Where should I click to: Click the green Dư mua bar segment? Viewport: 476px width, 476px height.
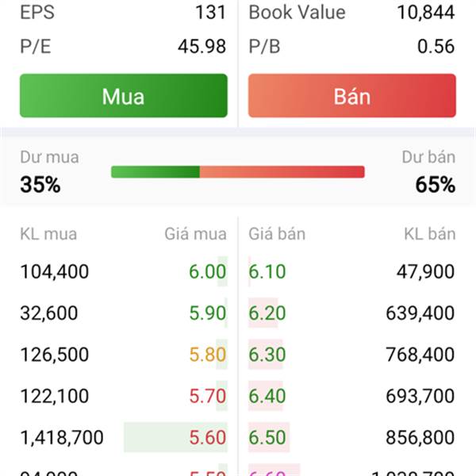[155, 172]
